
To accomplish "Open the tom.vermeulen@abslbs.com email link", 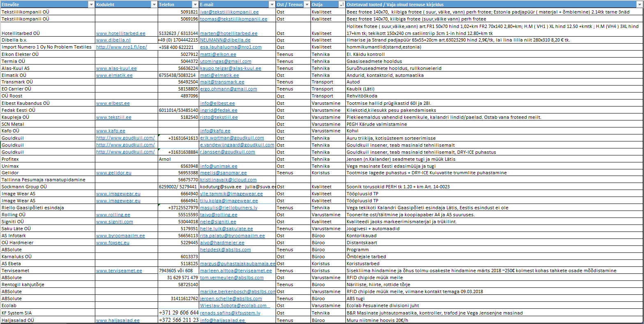I will (232, 278).
